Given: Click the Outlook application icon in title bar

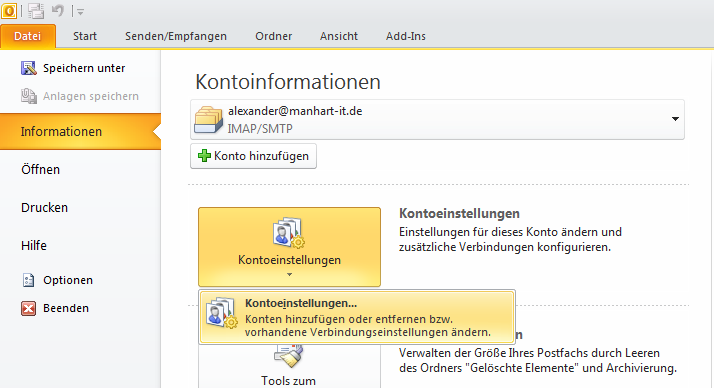Looking at the screenshot, I should coord(9,11).
